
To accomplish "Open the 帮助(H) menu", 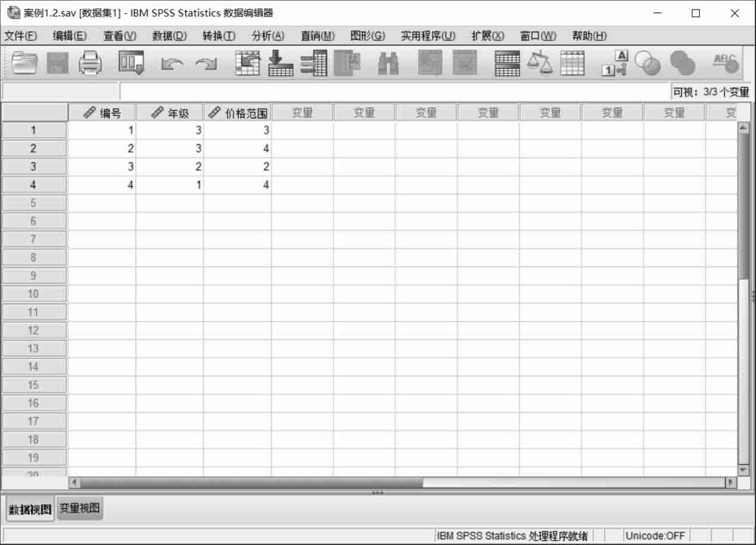I will [x=589, y=36].
